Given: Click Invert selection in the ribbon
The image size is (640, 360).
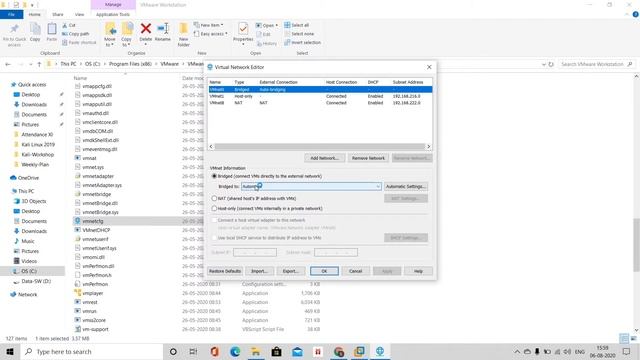Looking at the screenshot, I should pos(302,42).
